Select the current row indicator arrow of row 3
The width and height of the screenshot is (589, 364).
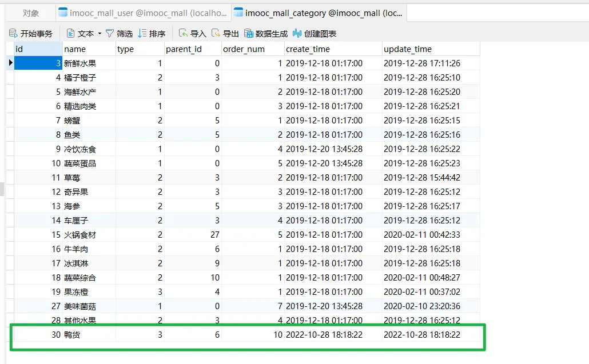pyautogui.click(x=10, y=63)
